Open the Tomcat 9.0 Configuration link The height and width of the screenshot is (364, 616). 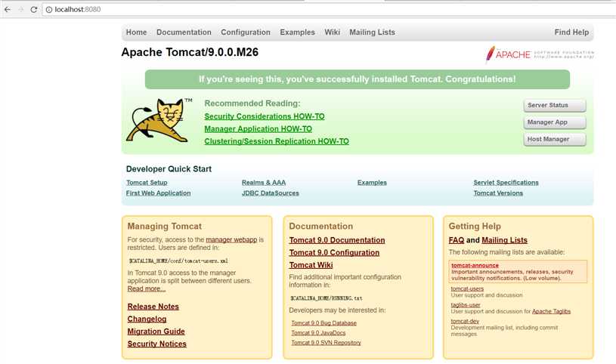pyautogui.click(x=334, y=253)
